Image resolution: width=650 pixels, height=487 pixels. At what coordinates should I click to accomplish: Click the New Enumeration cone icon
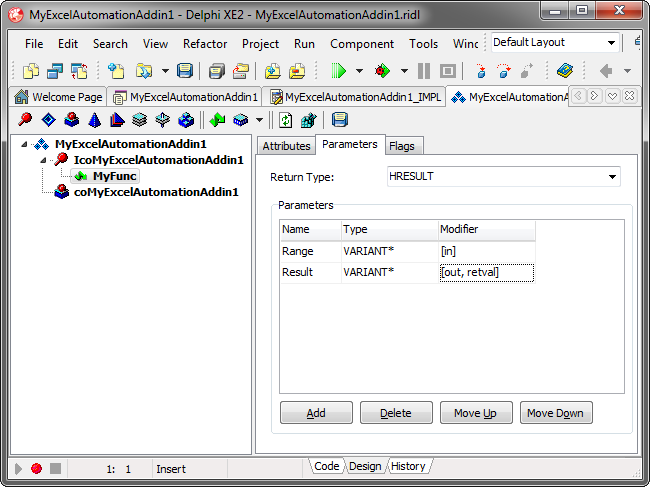95,120
